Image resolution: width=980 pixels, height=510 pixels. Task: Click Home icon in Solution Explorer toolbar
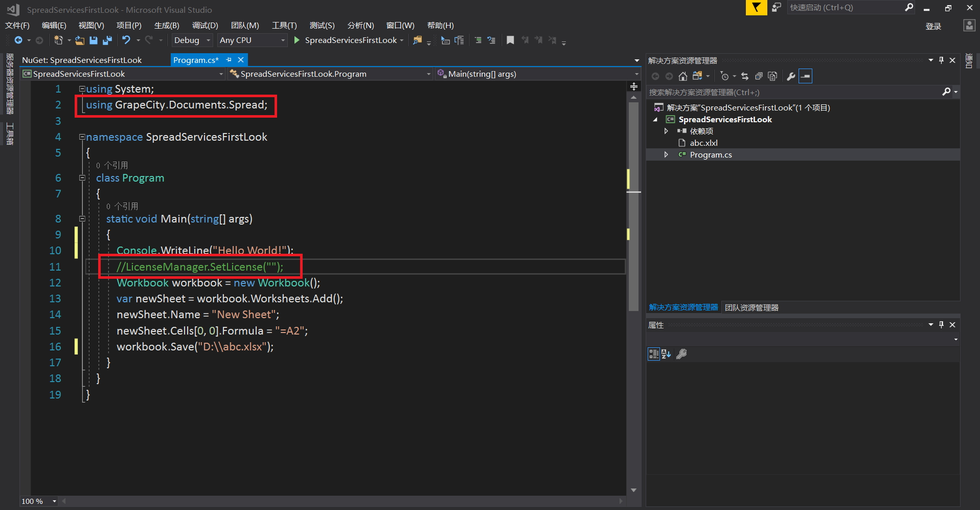pos(682,76)
